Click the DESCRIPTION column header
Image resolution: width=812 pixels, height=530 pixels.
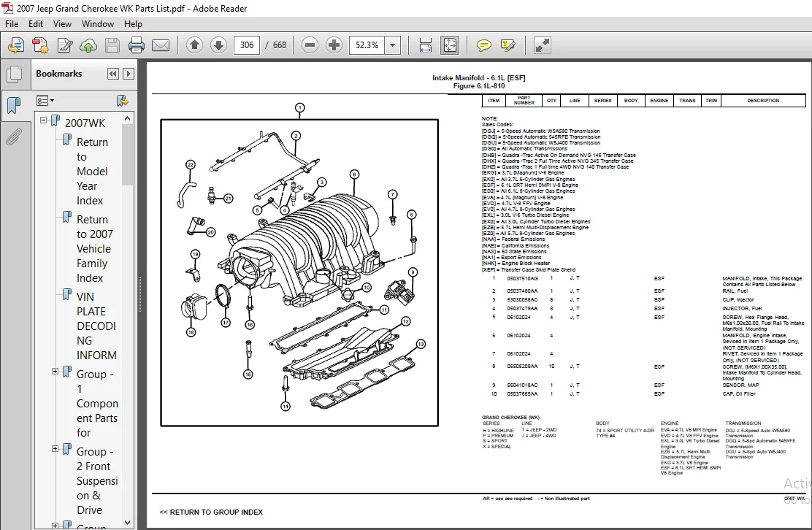click(x=763, y=101)
